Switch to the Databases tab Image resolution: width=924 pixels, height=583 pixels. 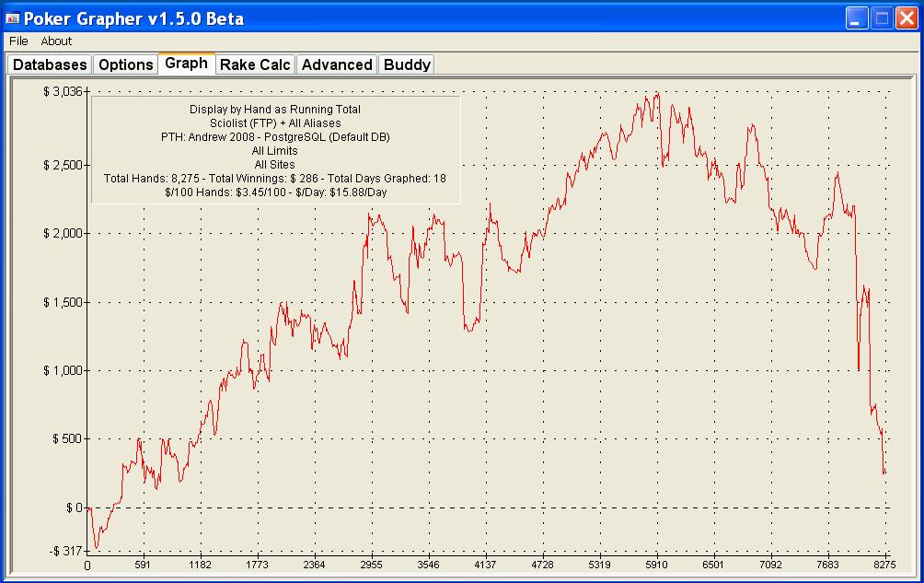[50, 64]
